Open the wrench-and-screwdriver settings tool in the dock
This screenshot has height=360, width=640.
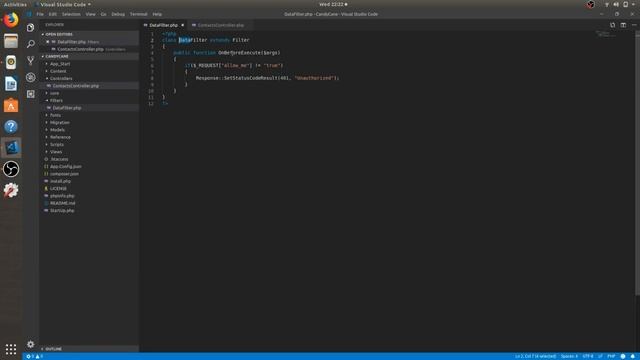[x=11, y=190]
